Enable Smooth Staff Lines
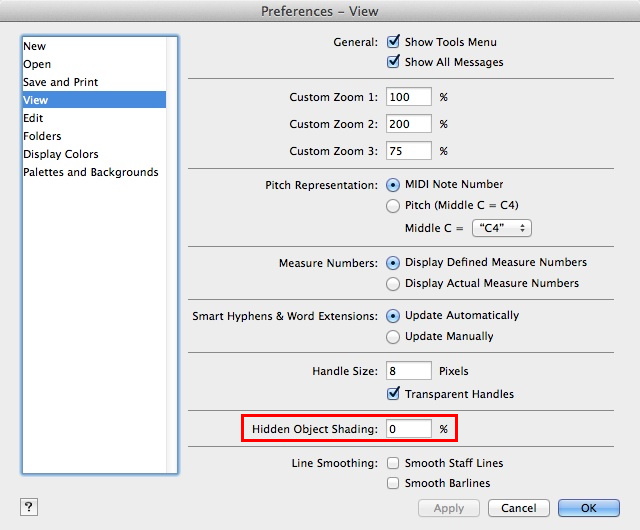Viewport: 640px width, 530px height. tap(394, 463)
